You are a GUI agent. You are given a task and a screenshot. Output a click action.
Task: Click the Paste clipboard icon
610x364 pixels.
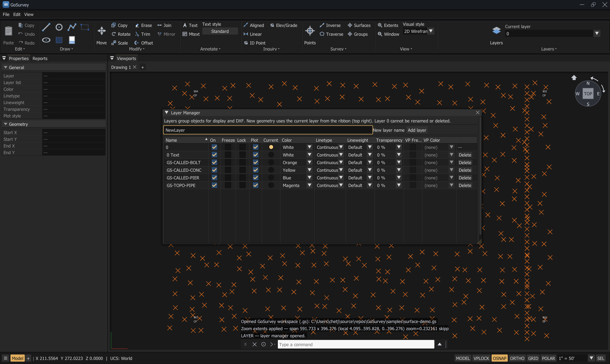coord(8,31)
